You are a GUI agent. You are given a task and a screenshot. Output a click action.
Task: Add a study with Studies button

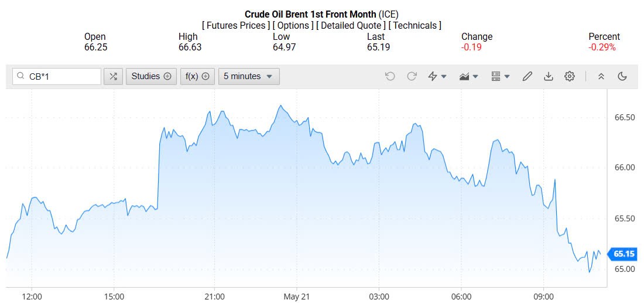click(151, 76)
